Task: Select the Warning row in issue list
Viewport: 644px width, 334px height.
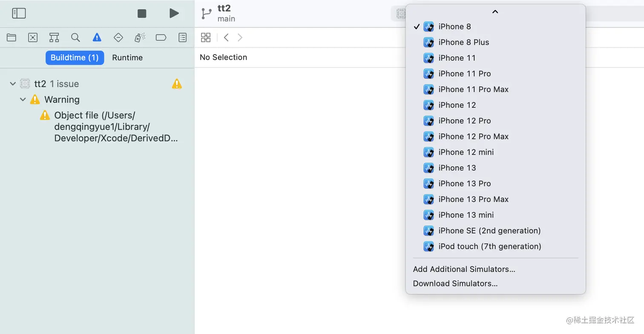Action: 97,100
